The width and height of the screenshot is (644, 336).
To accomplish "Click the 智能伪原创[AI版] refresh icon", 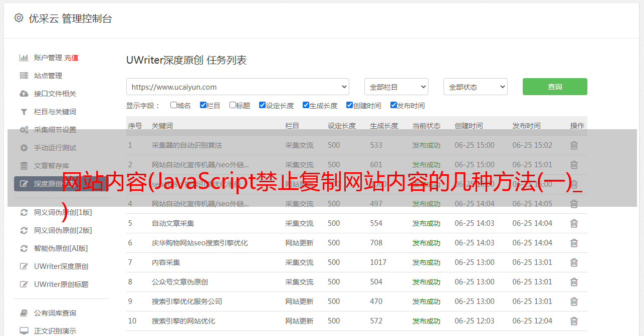I will pyautogui.click(x=24, y=248).
